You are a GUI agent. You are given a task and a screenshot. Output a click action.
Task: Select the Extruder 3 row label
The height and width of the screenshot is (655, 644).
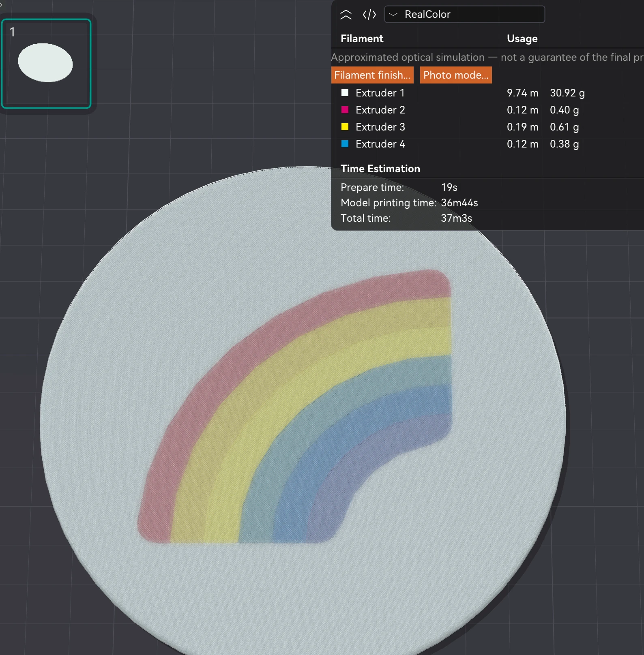pyautogui.click(x=380, y=127)
